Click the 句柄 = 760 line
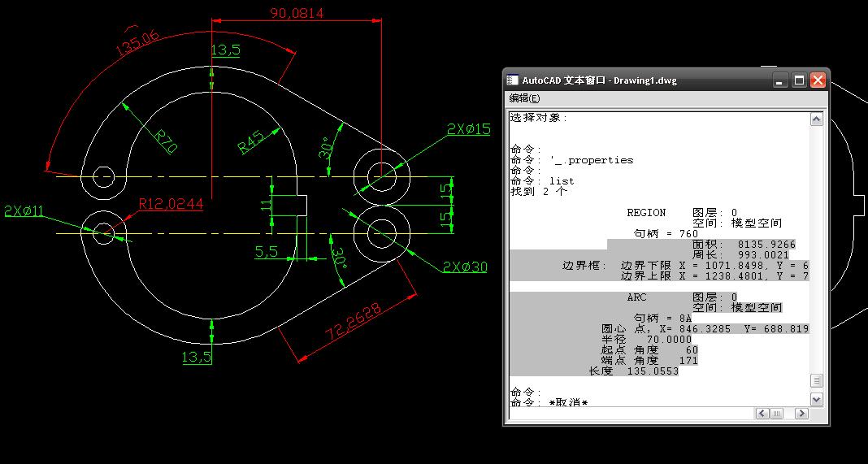868x464 pixels. (666, 234)
